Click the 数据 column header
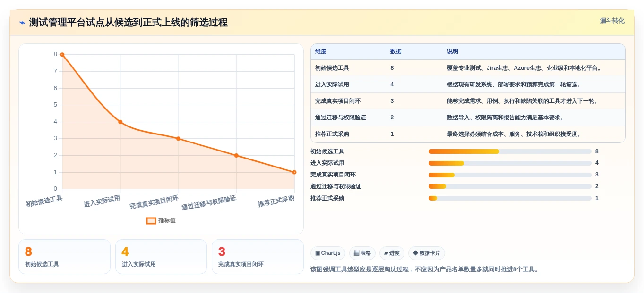Viewport: 644px width, 293px height. coord(396,51)
